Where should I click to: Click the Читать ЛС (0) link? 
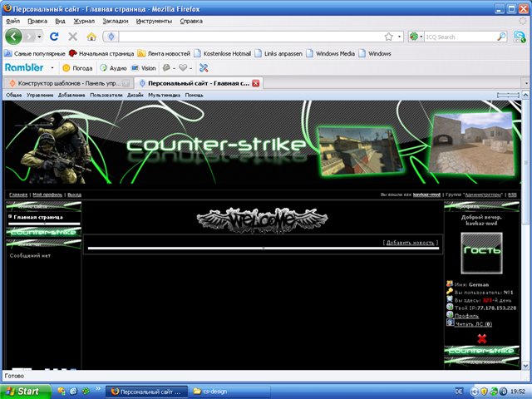click(473, 324)
